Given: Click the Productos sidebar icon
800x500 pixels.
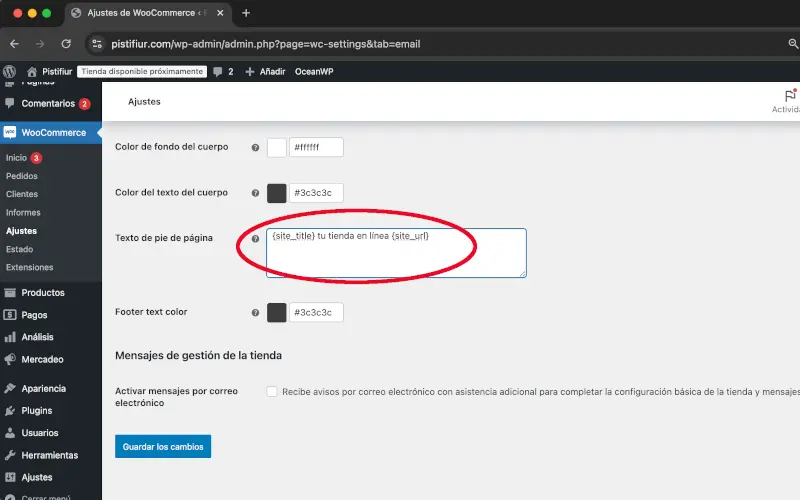Looking at the screenshot, I should tap(10, 293).
